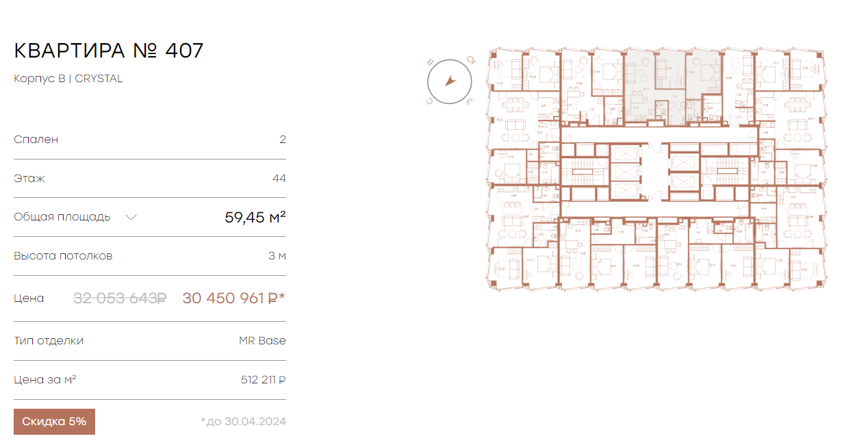Expand the Общая площадь chevron
Screen dimensions: 868x445
click(x=131, y=217)
